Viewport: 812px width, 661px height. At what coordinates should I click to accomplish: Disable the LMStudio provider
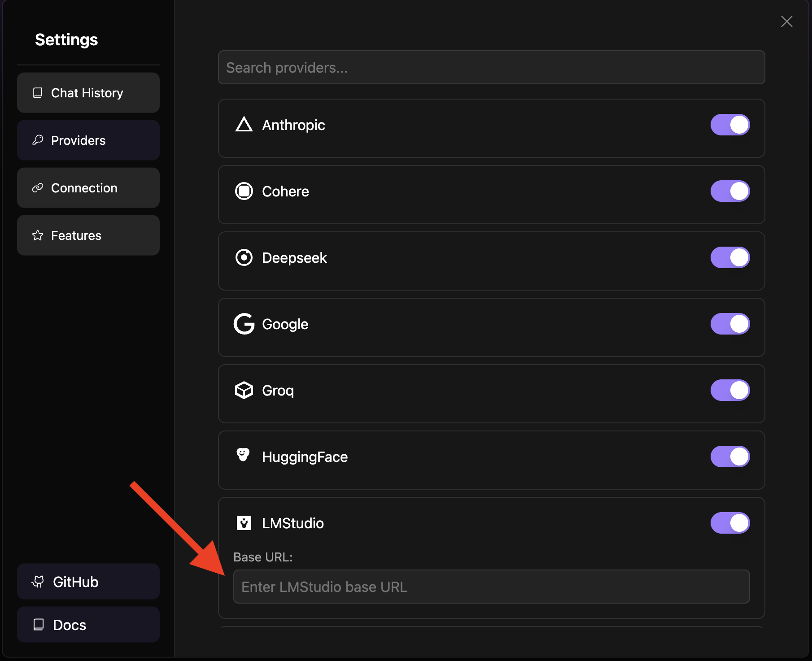coord(730,523)
